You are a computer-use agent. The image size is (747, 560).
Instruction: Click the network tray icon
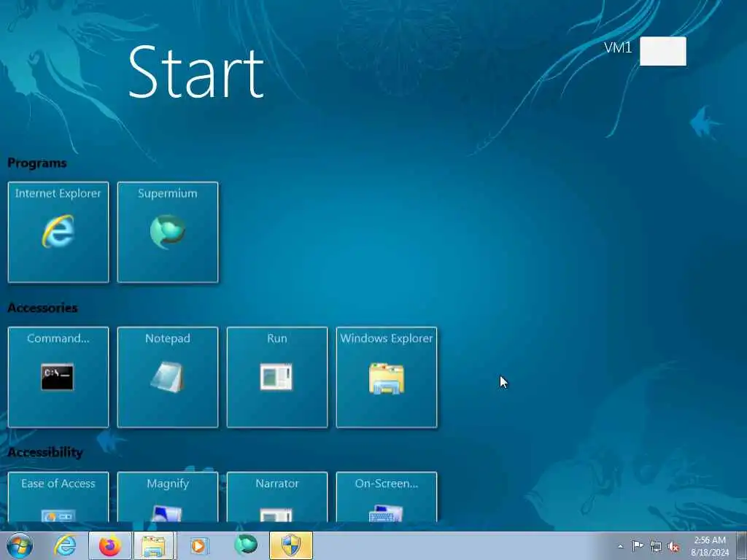click(656, 546)
